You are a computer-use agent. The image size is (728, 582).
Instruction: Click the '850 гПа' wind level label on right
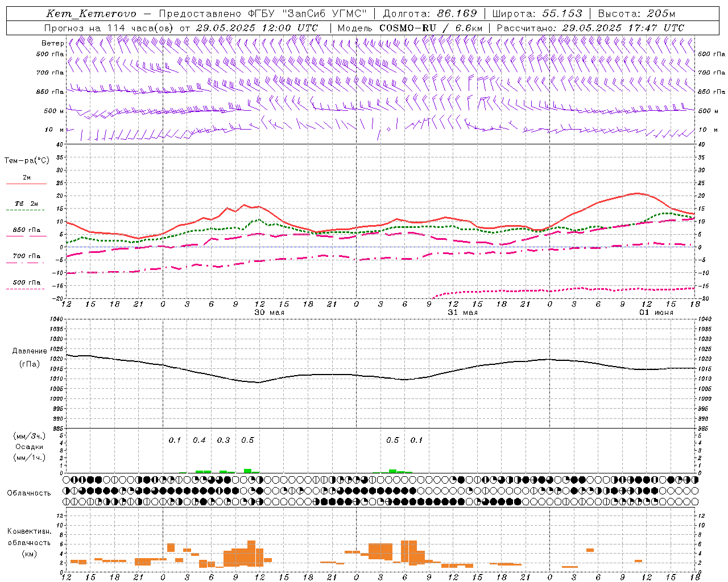(x=712, y=92)
